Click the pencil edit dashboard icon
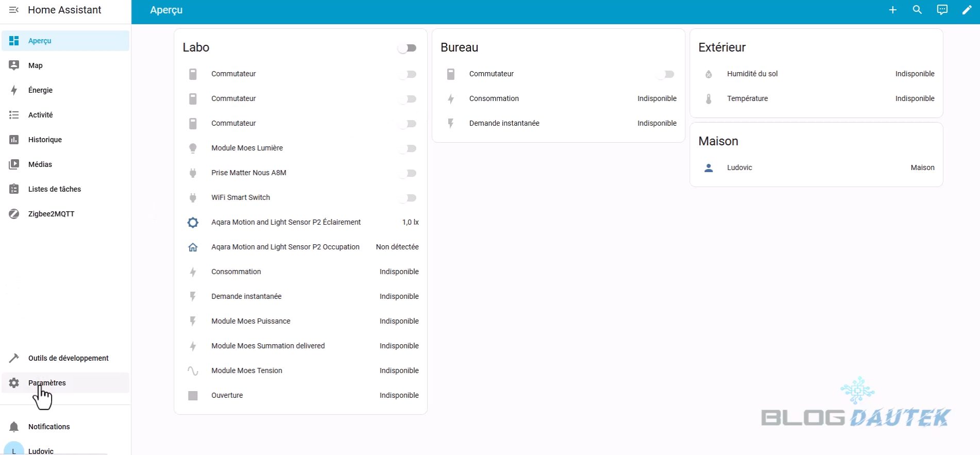The width and height of the screenshot is (980, 455). coord(967,10)
